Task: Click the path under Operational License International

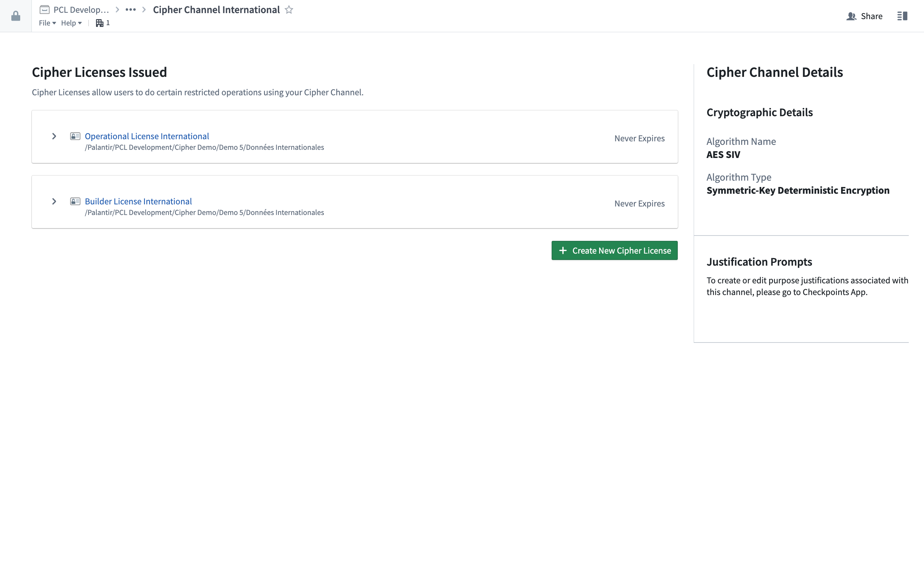Action: pos(204,147)
